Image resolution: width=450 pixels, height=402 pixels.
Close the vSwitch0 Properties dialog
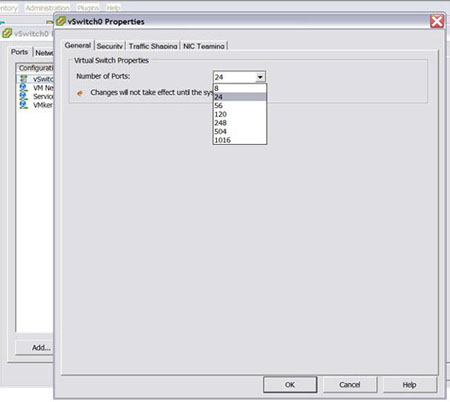click(x=437, y=21)
